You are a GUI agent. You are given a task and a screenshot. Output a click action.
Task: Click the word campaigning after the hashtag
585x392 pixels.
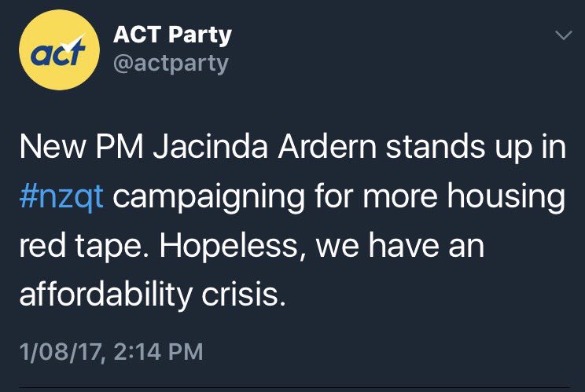coord(209,197)
